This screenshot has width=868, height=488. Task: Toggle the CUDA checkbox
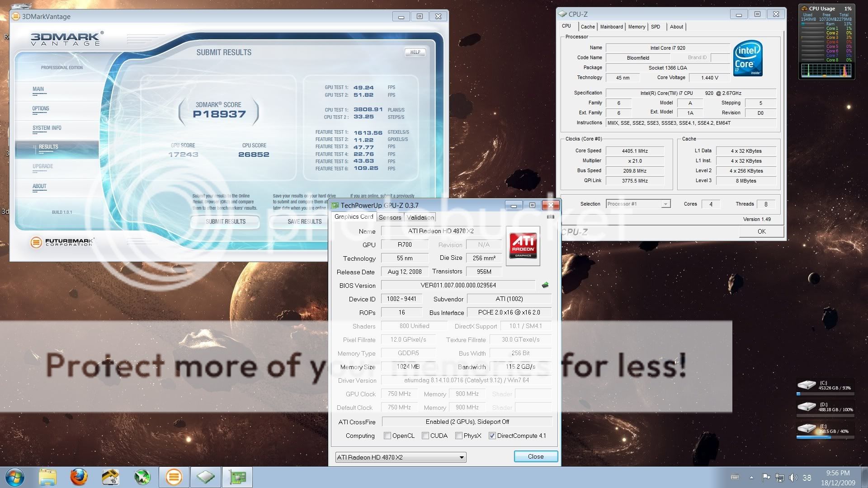[x=425, y=436]
